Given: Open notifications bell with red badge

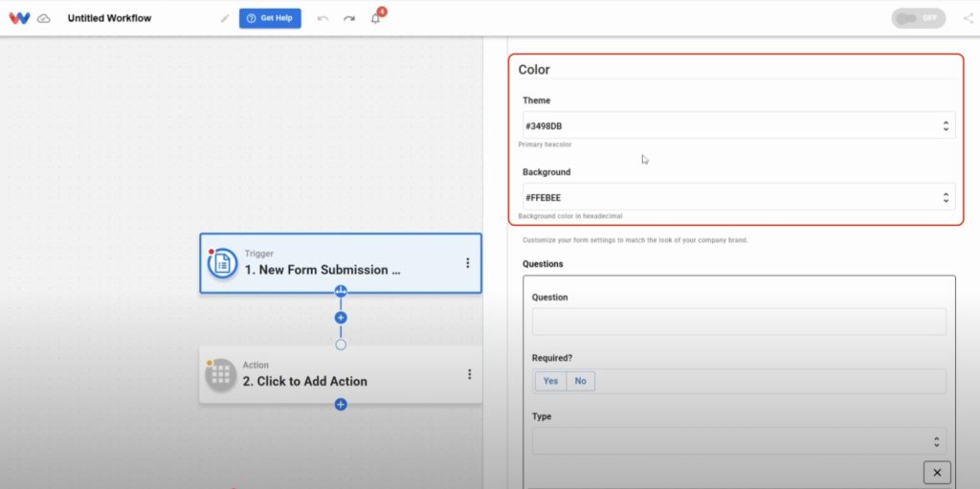Looking at the screenshot, I should coord(376,17).
